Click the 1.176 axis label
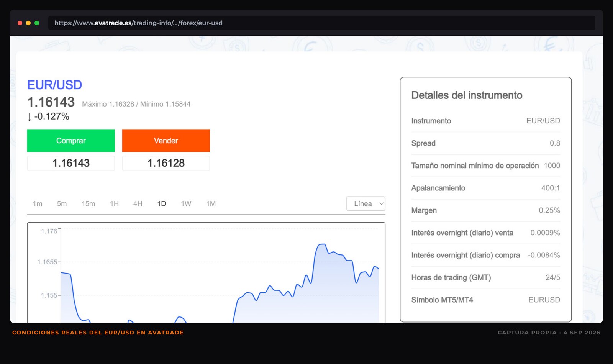Image resolution: width=613 pixels, height=364 pixels. (49, 231)
